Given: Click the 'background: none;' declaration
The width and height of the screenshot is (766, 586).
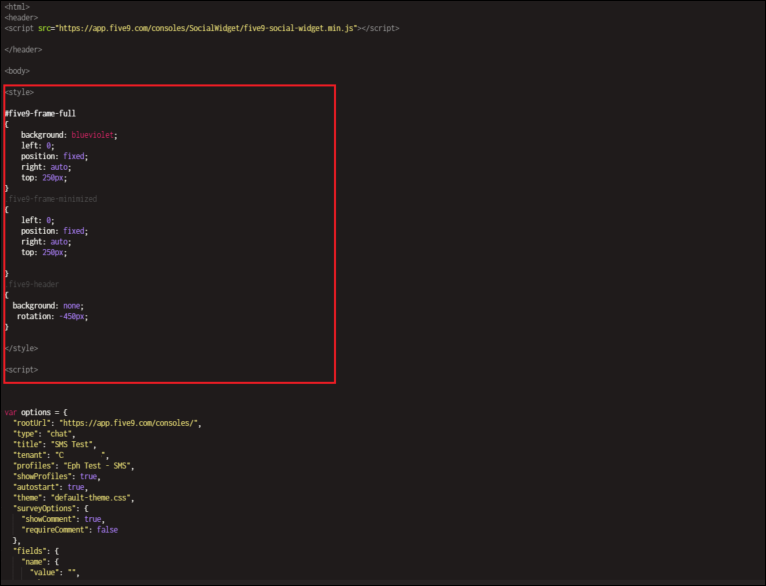Looking at the screenshot, I should tap(48, 306).
